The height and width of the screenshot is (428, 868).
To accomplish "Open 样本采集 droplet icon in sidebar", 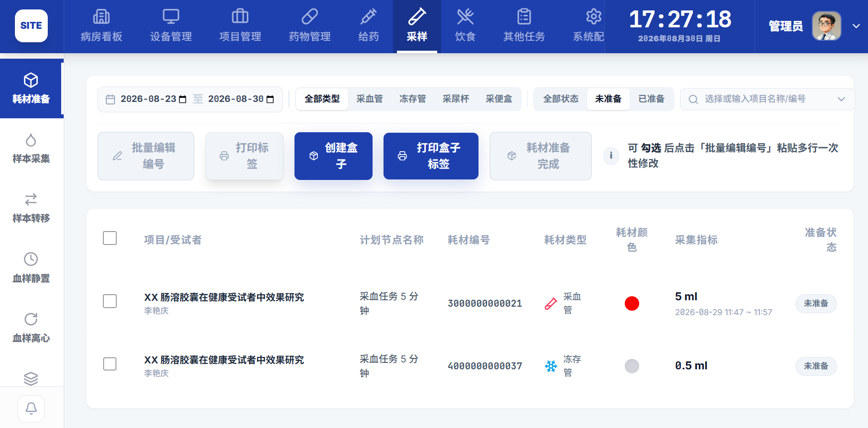I will point(31,140).
